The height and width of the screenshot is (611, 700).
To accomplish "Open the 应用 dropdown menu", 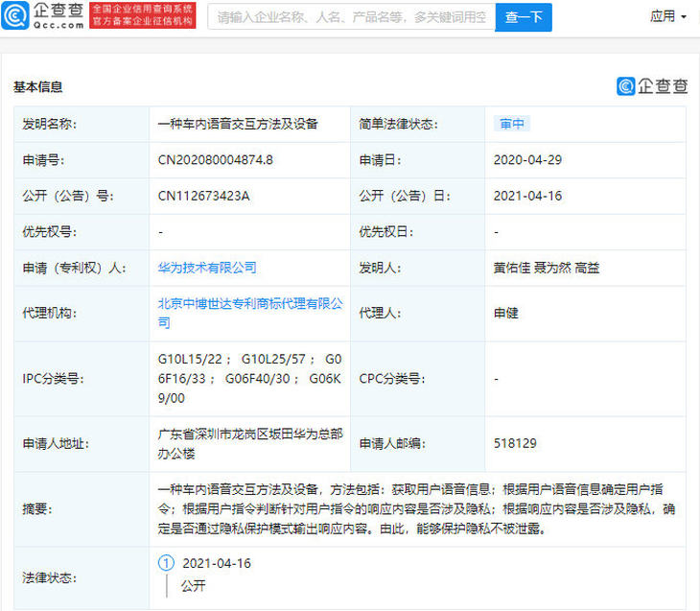I will pos(668,16).
